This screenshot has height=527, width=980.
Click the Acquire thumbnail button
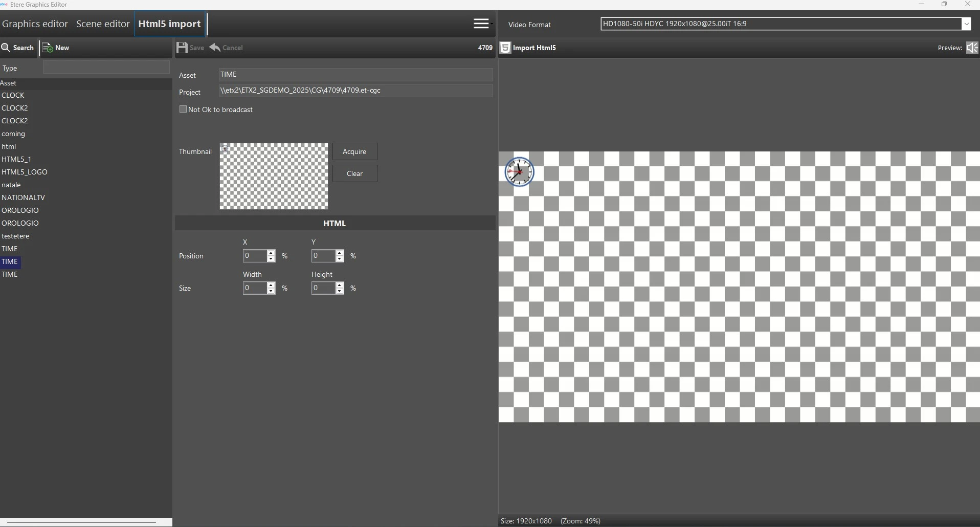(354, 151)
